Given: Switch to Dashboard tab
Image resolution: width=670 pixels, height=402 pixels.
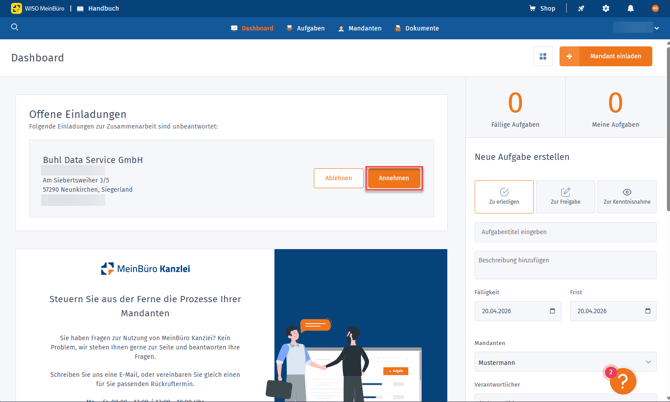Looking at the screenshot, I should click(x=252, y=28).
